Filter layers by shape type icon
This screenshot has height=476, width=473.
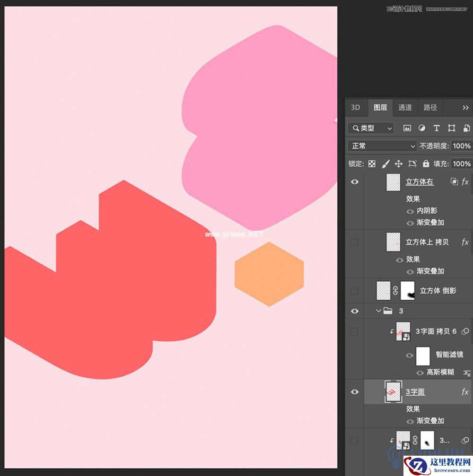[451, 128]
